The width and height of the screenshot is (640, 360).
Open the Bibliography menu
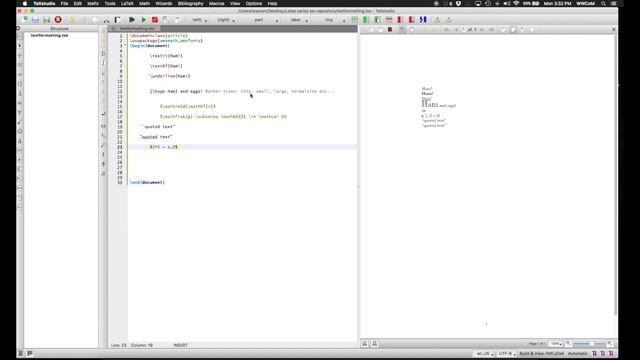[191, 3]
